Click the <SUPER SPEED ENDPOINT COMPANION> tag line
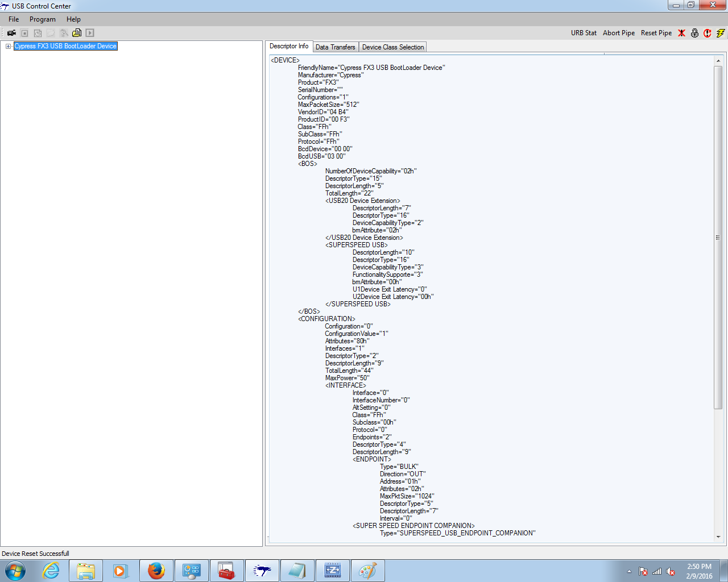The image size is (728, 582). tap(413, 526)
